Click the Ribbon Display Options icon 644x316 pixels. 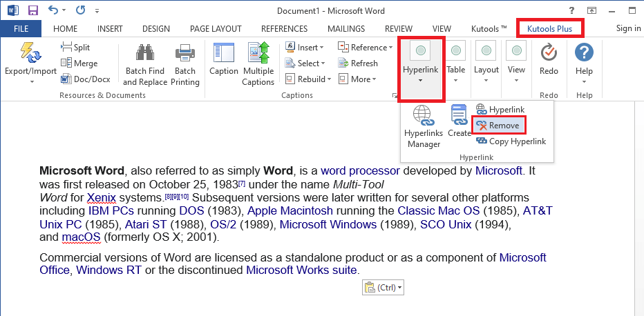pyautogui.click(x=591, y=10)
